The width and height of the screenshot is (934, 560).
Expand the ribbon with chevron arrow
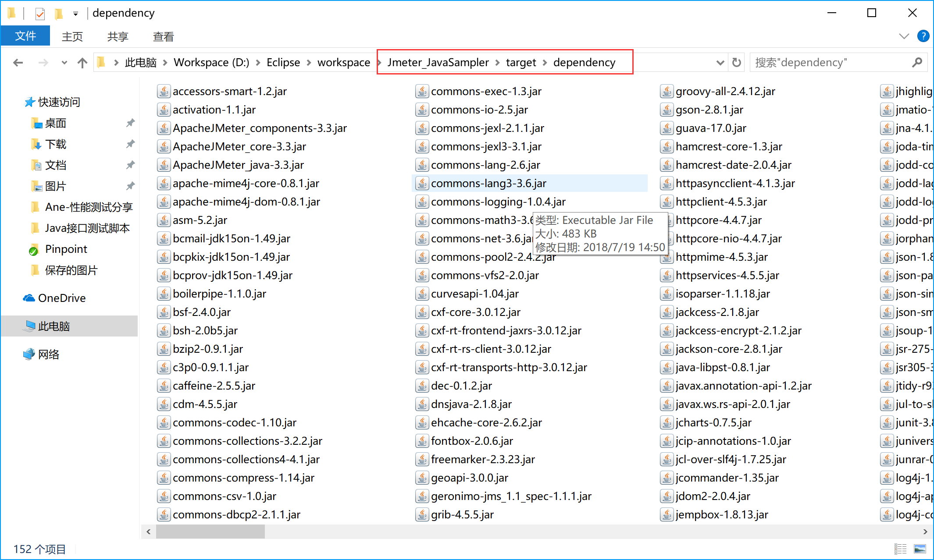[x=904, y=36]
